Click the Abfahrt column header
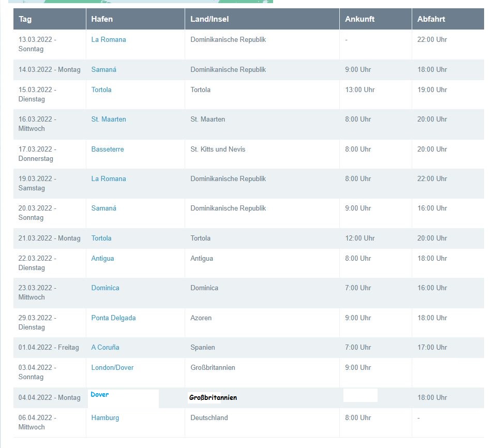496x448 pixels. (x=431, y=19)
